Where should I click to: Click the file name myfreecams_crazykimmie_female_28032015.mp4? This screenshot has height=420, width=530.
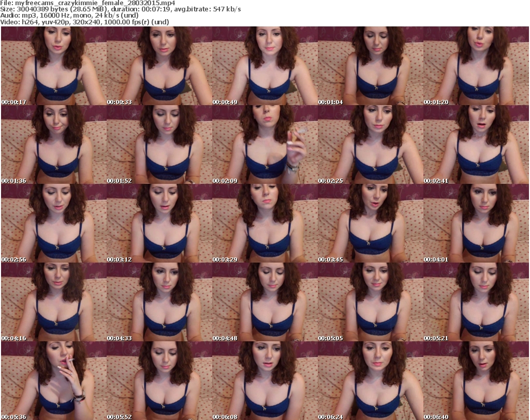pyautogui.click(x=95, y=3)
